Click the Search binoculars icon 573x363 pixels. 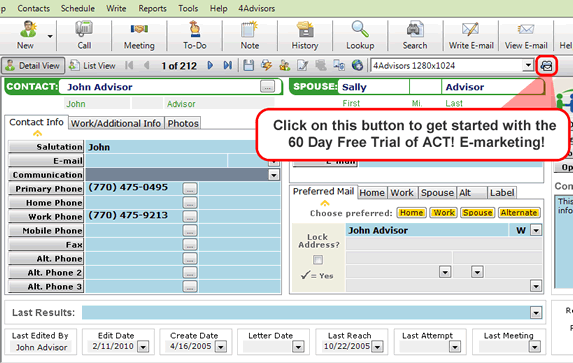point(415,29)
